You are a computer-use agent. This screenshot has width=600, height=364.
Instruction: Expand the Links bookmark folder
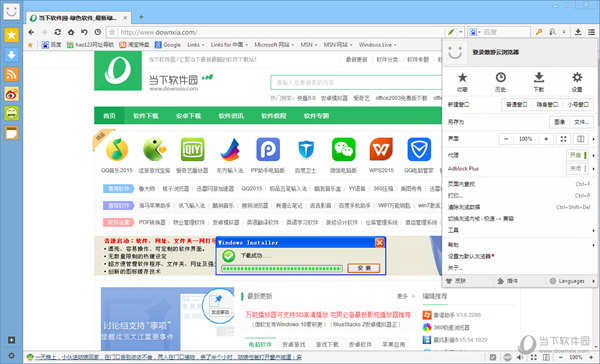[196, 45]
